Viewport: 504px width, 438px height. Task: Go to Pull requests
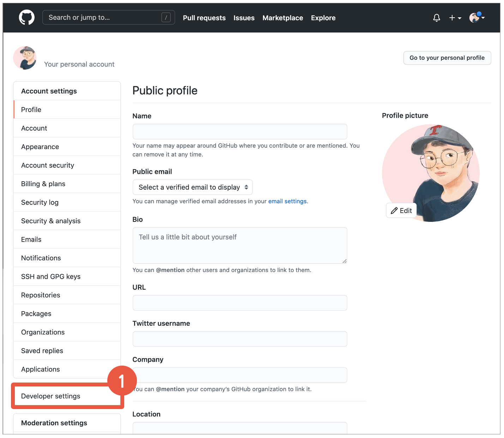pos(204,18)
